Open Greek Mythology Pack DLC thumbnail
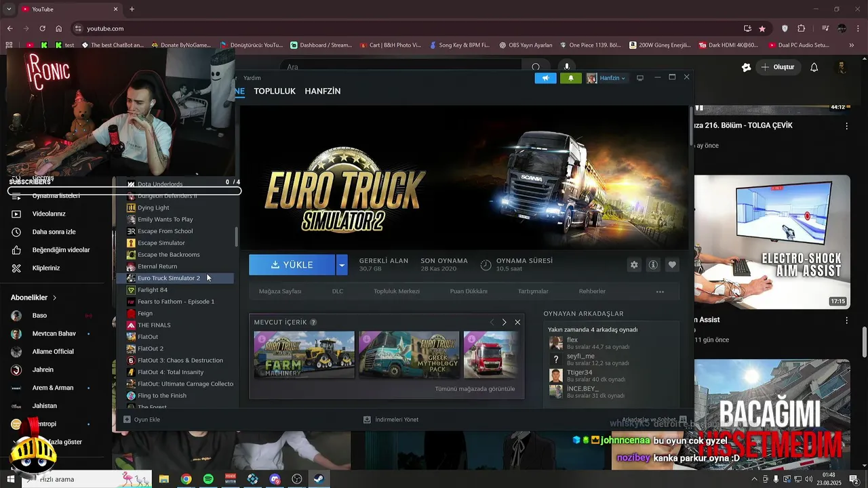The height and width of the screenshot is (488, 868). point(409,354)
